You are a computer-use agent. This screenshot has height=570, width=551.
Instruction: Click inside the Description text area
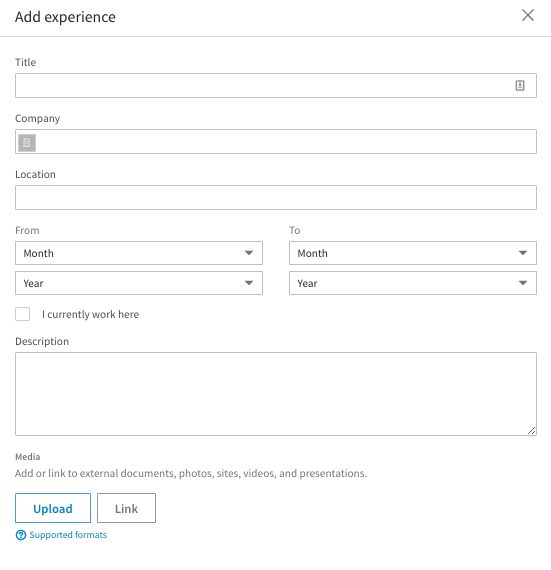(276, 394)
